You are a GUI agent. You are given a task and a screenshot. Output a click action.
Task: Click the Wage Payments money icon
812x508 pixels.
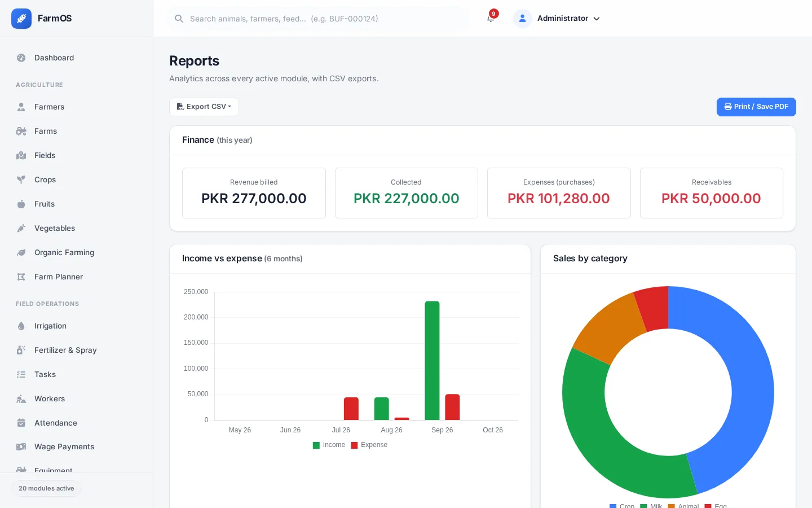tap(21, 446)
